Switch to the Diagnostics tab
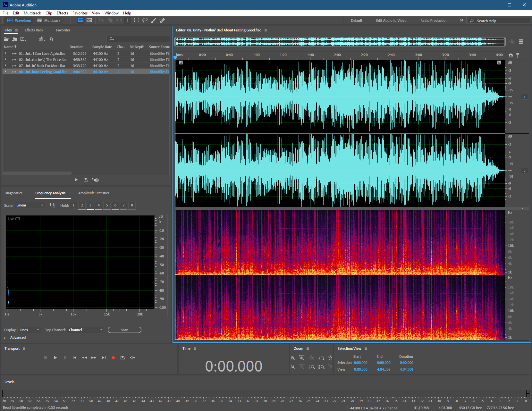This screenshot has height=411, width=532. tap(13, 193)
